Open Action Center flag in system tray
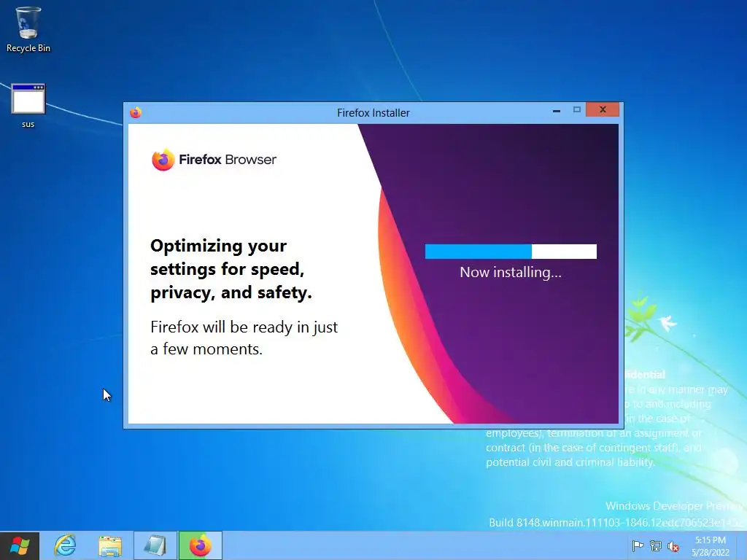 (638, 545)
